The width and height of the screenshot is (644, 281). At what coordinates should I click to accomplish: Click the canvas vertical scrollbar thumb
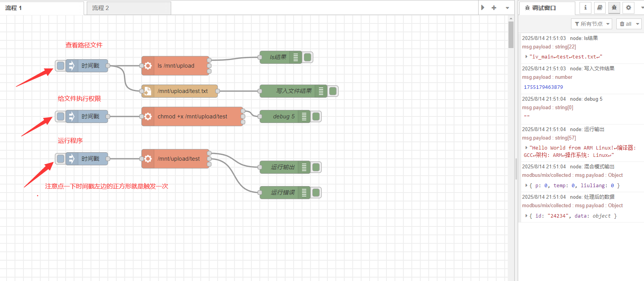(x=511, y=35)
